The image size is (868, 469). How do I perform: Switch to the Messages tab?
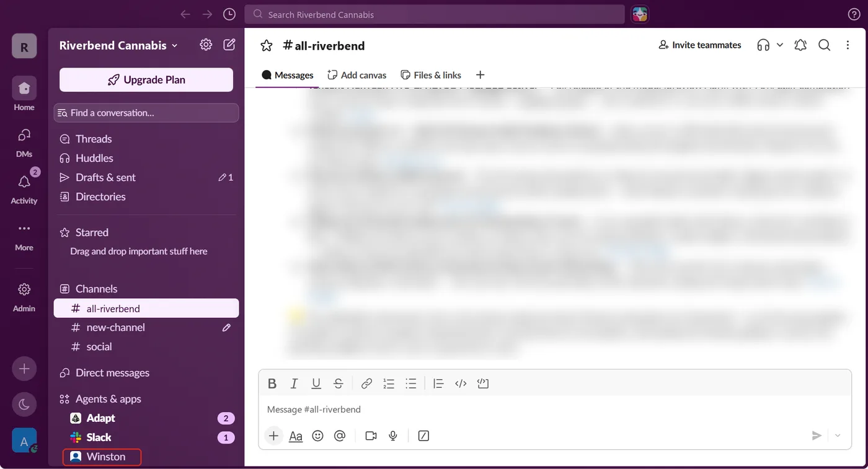[x=288, y=75]
